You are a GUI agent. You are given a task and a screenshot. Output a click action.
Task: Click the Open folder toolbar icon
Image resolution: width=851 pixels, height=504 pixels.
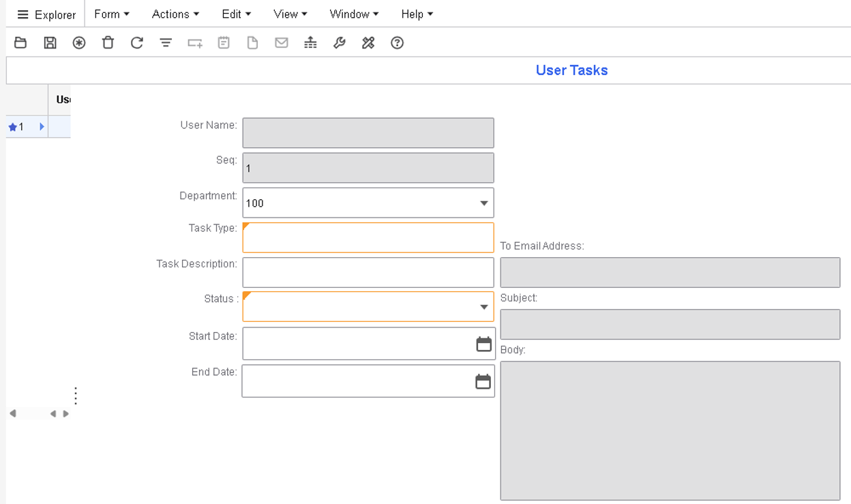(x=20, y=43)
